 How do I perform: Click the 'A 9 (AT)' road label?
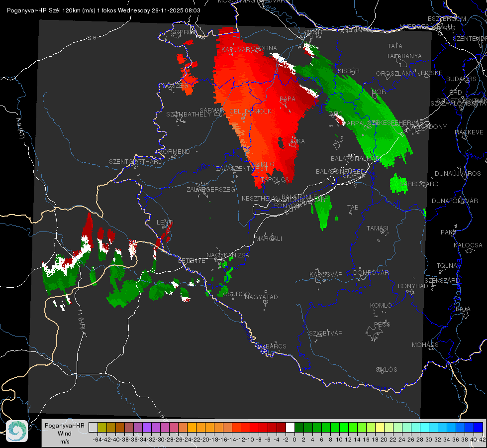[20, 128]
